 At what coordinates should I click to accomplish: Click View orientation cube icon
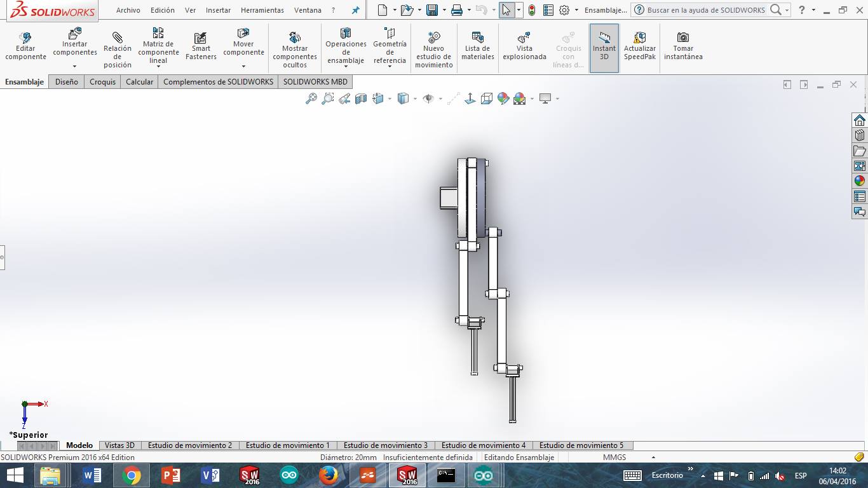(x=377, y=98)
